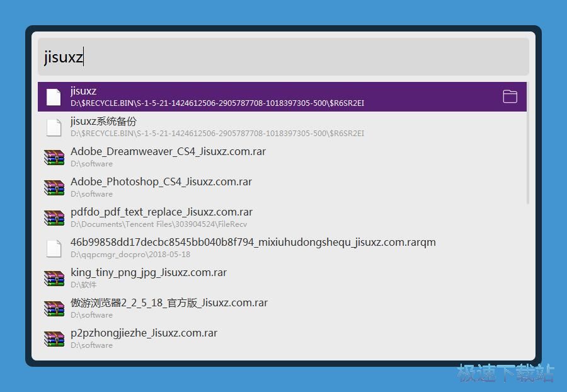This screenshot has height=392, width=567.
Task: Click the blank file icon for 46b99858dd17 rarqm
Action: click(x=54, y=248)
